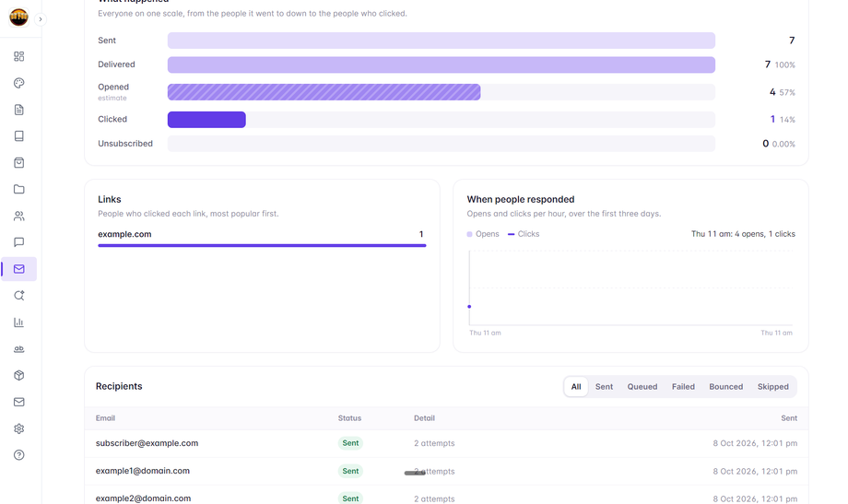Filter recipients by Queued
Image resolution: width=848 pixels, height=504 pixels.
(642, 387)
